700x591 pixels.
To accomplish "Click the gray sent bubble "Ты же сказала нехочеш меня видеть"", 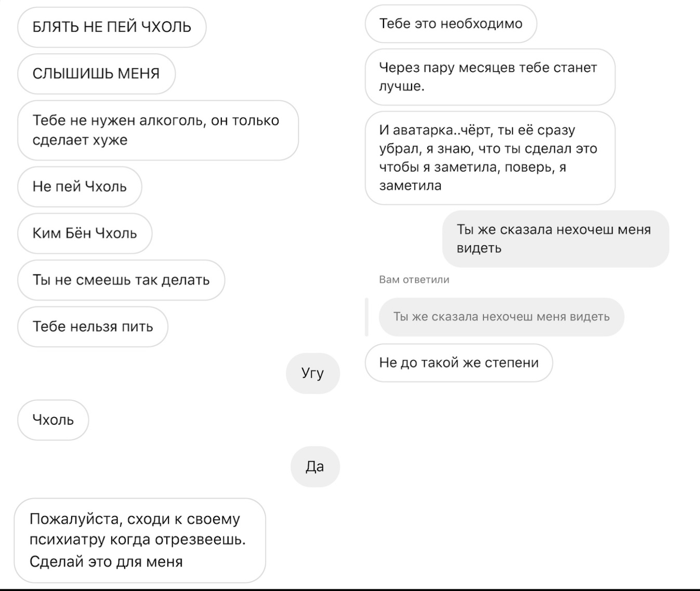I will pyautogui.click(x=556, y=239).
